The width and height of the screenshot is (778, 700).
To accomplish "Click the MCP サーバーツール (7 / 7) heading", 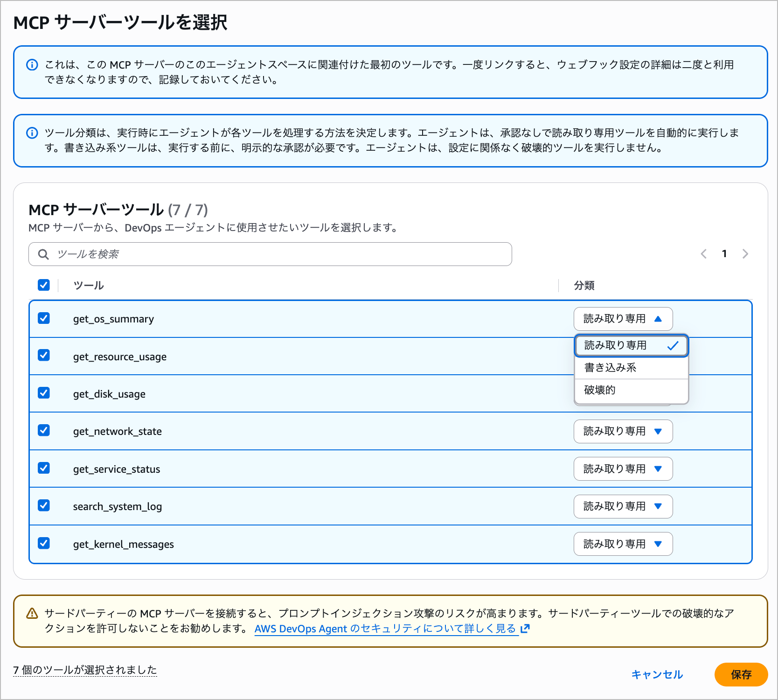I will 118,210.
